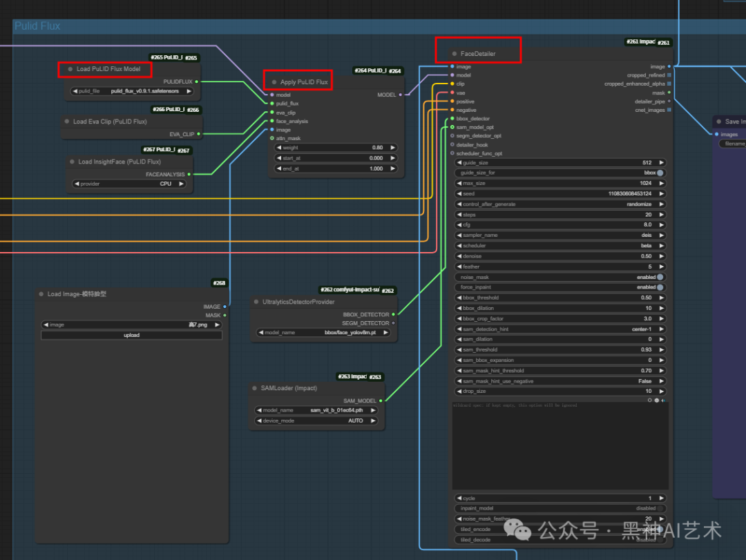The height and width of the screenshot is (560, 746).
Task: Click the sam_threshold value field
Action: 560,349
